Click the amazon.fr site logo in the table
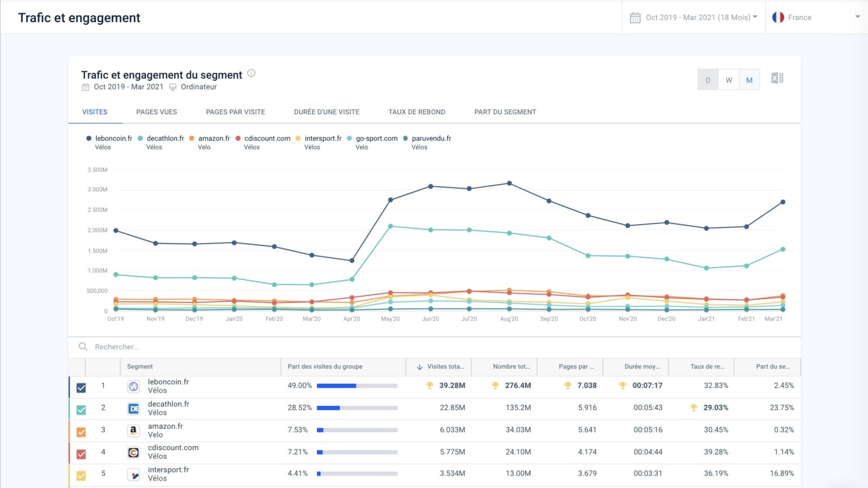This screenshot has width=868, height=488. click(133, 430)
